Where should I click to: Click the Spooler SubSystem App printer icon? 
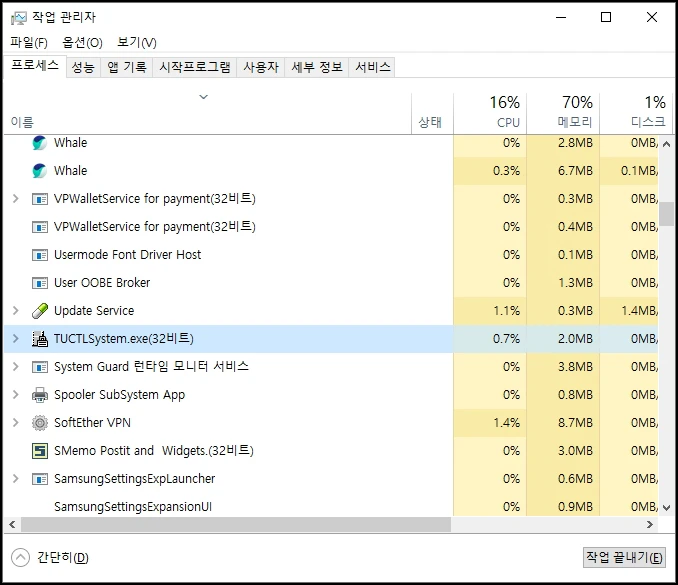[x=40, y=395]
